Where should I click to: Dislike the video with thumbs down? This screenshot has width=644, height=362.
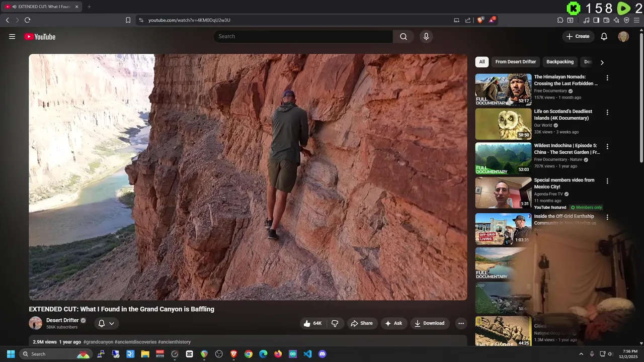pos(335,323)
